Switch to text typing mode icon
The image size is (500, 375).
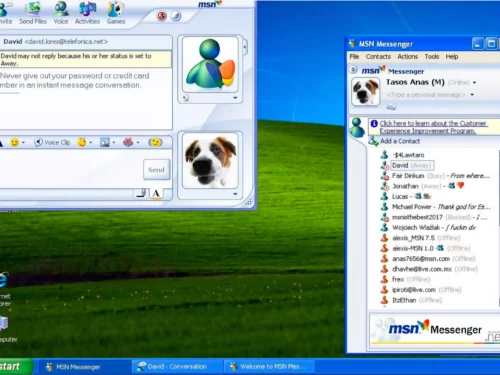pyautogui.click(x=156, y=193)
